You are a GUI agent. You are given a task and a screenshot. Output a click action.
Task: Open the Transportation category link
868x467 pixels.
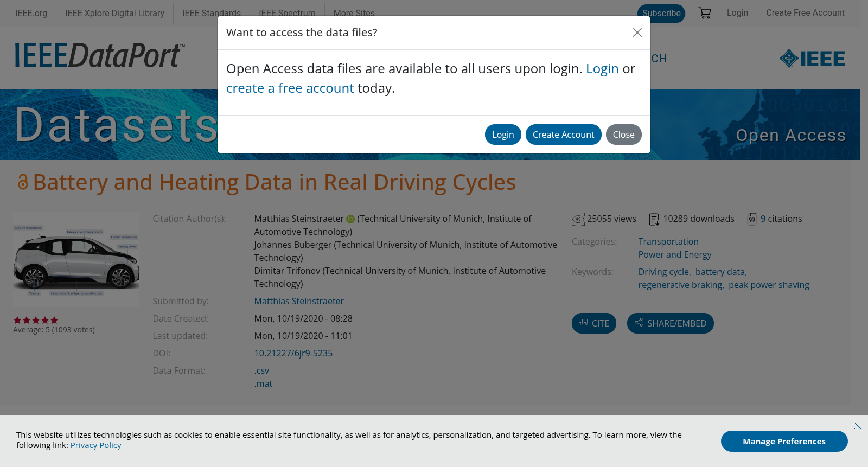tap(668, 241)
